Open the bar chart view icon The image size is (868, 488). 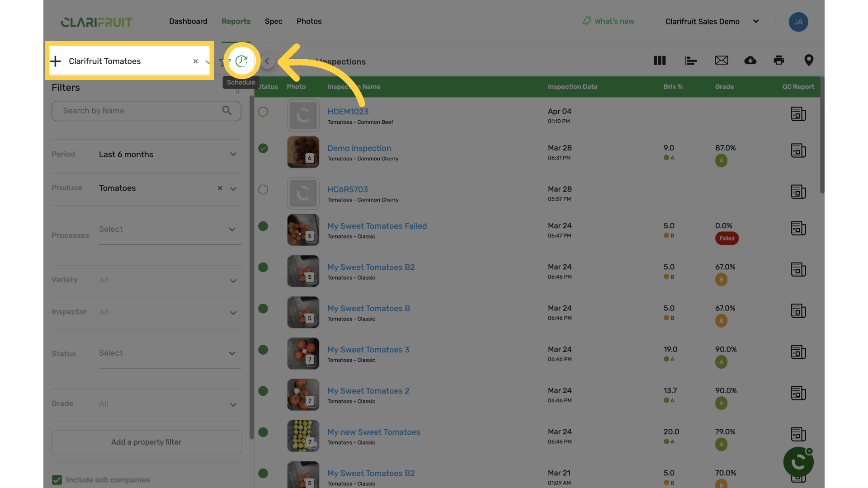[x=691, y=60]
